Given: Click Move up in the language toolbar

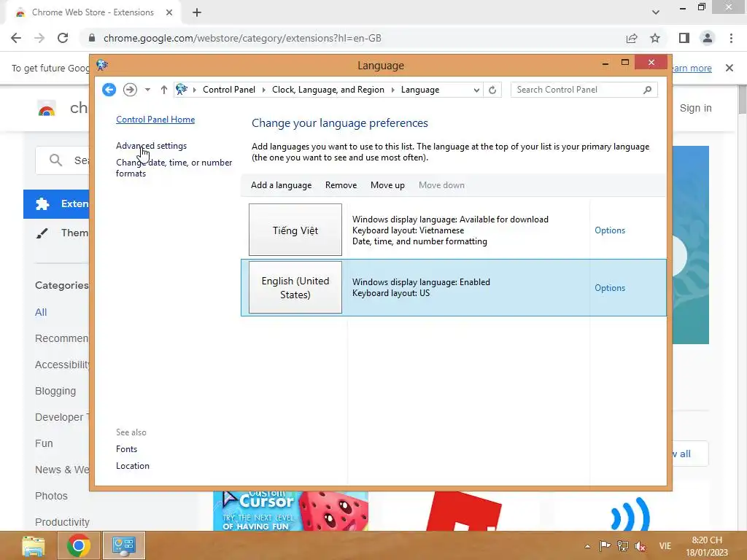Looking at the screenshot, I should coord(387,185).
